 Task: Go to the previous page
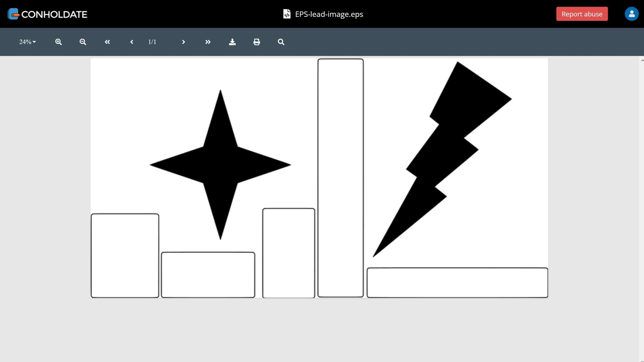point(132,42)
